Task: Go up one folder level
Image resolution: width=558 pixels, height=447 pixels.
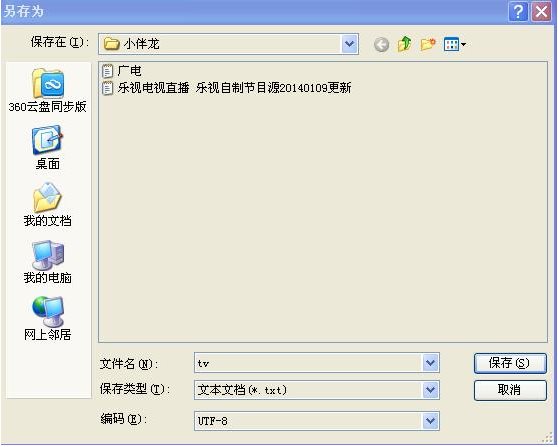Action: (x=405, y=44)
